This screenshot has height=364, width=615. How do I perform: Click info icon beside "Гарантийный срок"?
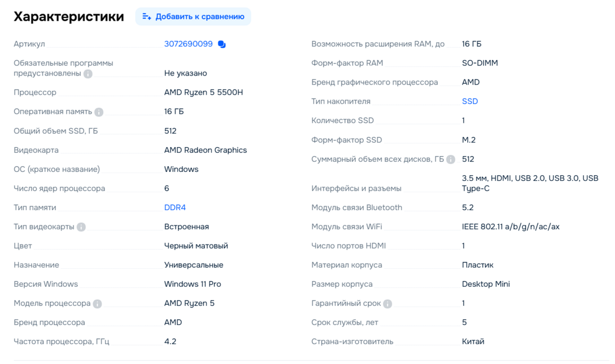point(388,304)
